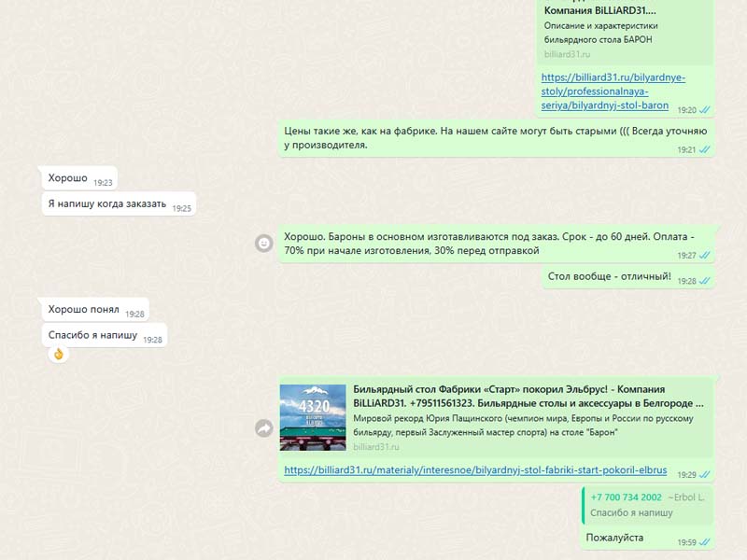Click the 19:27 read-receipt checkmarks
The image size is (747, 560).
(x=705, y=255)
